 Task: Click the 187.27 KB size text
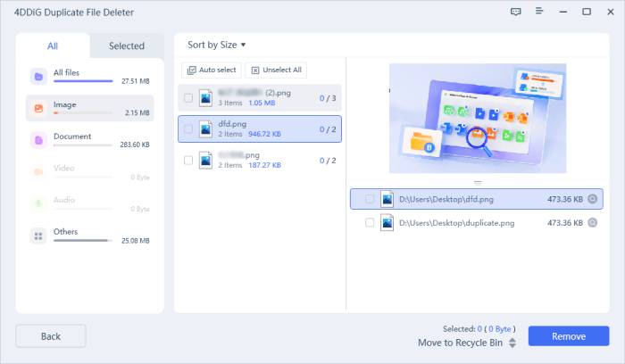click(x=264, y=165)
